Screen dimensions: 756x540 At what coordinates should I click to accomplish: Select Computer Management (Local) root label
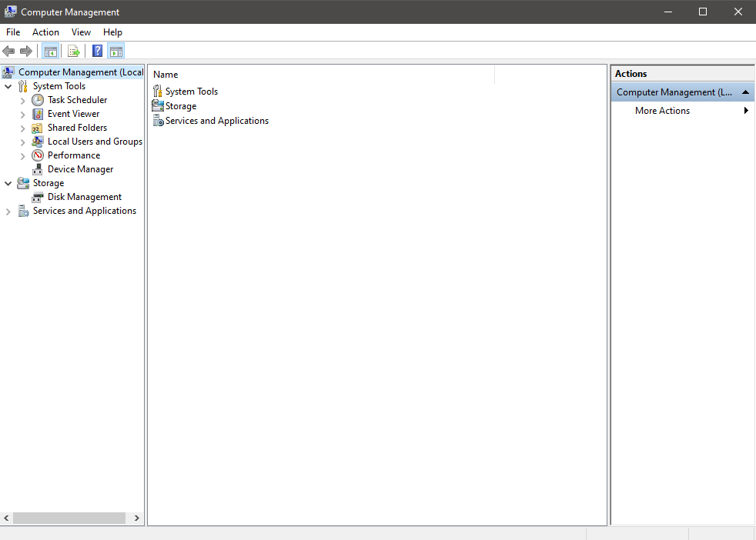tap(81, 72)
